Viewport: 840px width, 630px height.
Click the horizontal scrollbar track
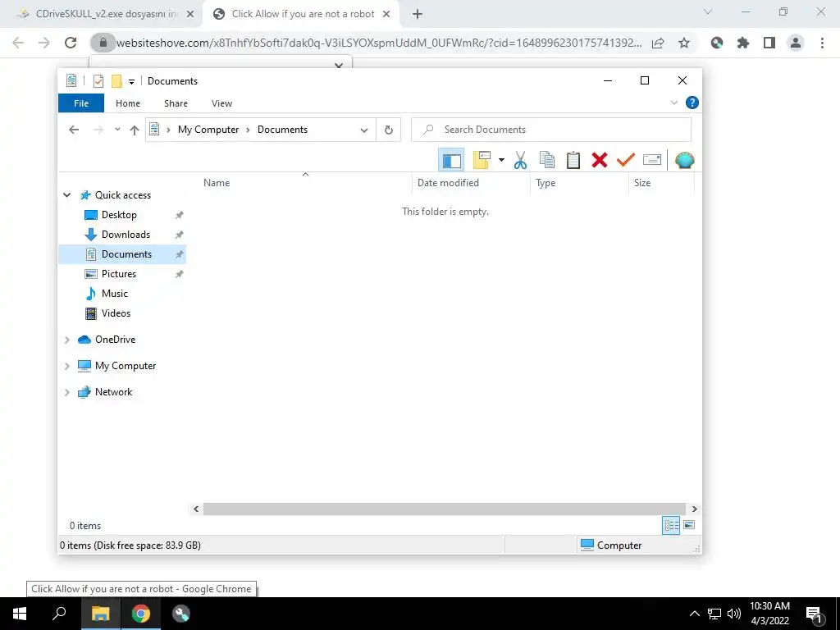click(445, 509)
